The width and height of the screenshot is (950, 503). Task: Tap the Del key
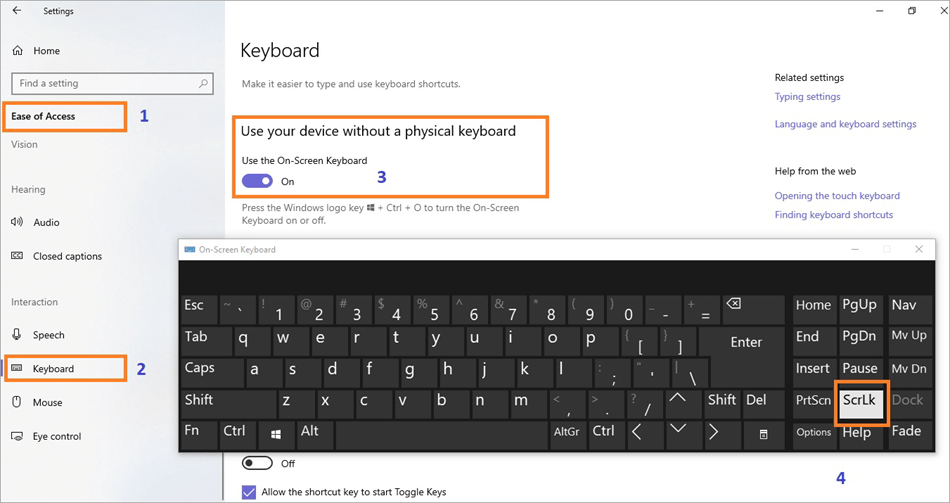point(763,402)
